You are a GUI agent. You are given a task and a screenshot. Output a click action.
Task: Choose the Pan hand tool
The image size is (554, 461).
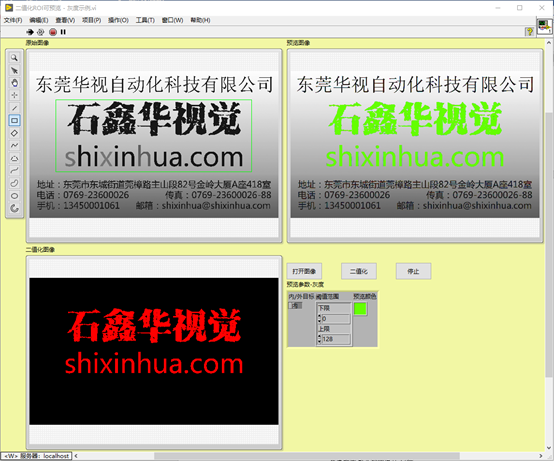(x=14, y=83)
